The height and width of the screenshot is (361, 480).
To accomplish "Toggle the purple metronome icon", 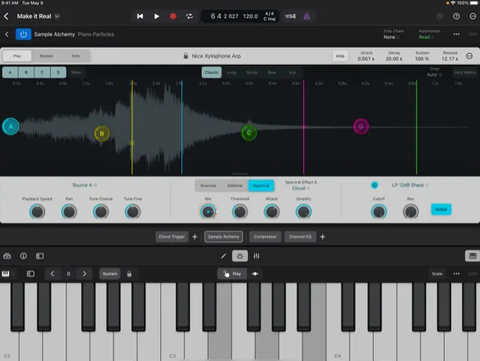I will [x=307, y=16].
